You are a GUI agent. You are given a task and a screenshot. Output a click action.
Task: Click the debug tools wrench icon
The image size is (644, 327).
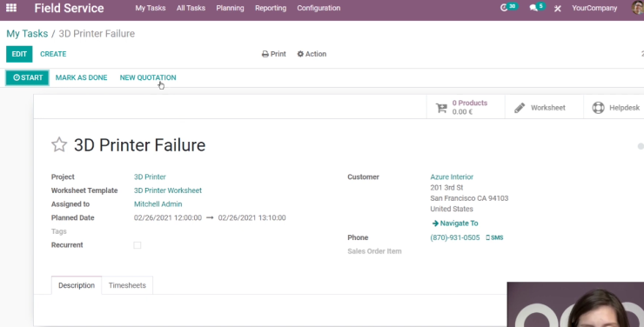[557, 8]
